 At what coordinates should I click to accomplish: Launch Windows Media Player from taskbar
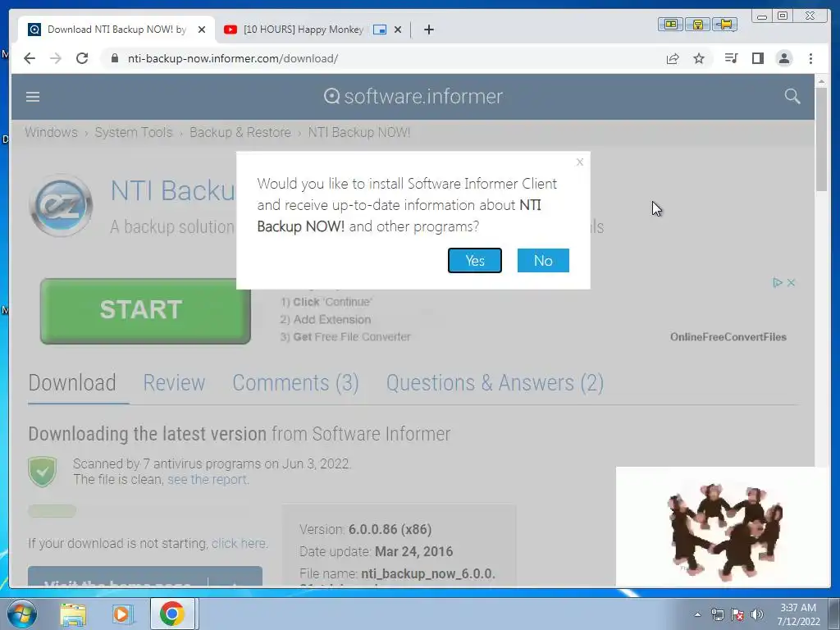[x=122, y=614]
